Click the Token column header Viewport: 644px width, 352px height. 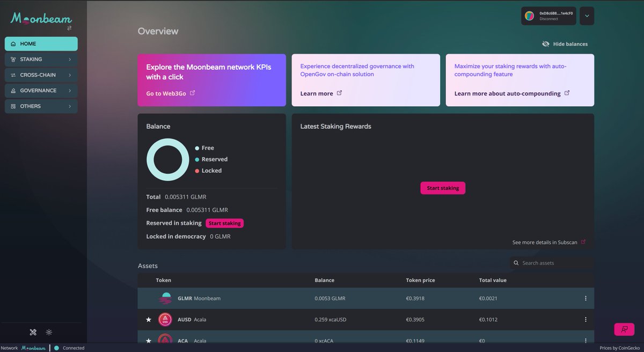pos(164,280)
